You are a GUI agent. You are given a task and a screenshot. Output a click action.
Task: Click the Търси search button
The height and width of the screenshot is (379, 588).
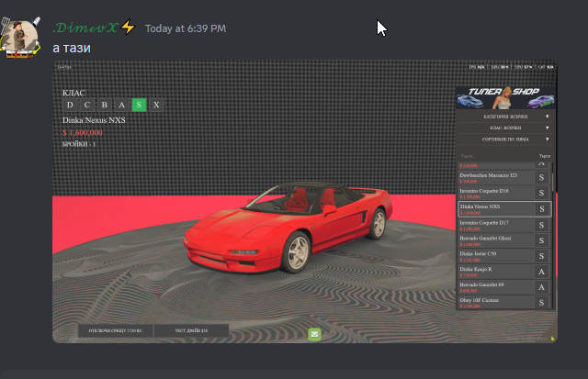point(545,156)
